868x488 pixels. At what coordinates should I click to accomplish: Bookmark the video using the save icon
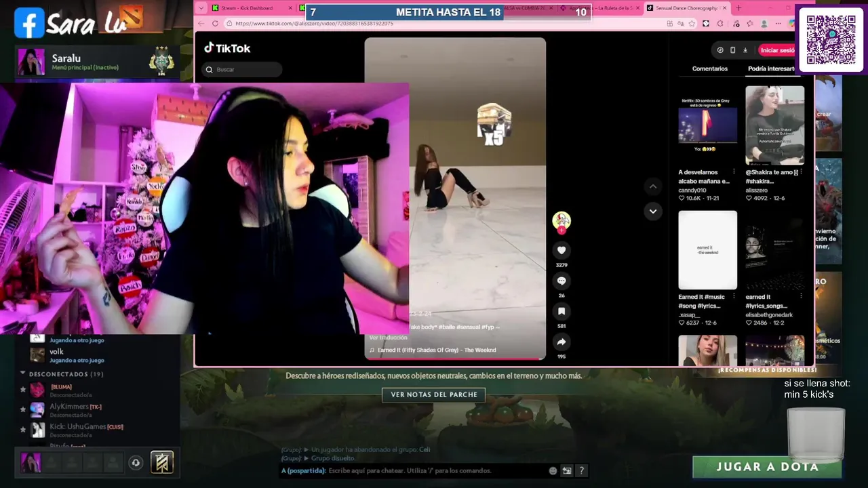click(x=561, y=311)
